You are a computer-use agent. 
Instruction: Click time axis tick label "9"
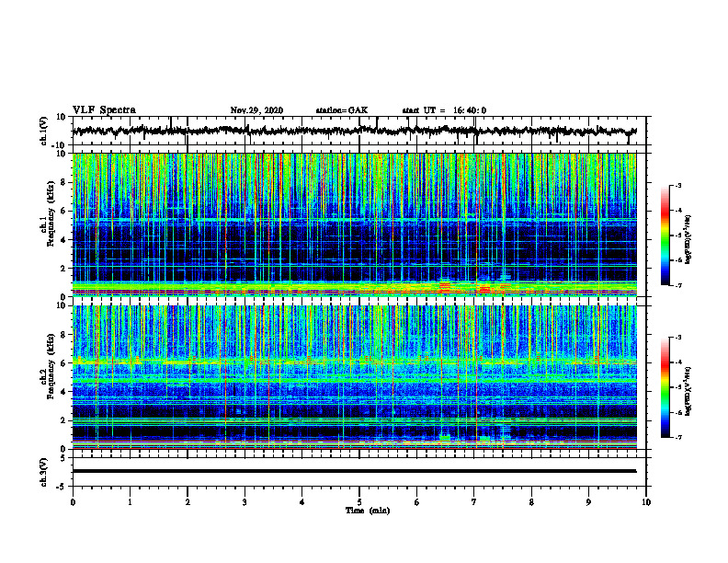click(x=588, y=502)
